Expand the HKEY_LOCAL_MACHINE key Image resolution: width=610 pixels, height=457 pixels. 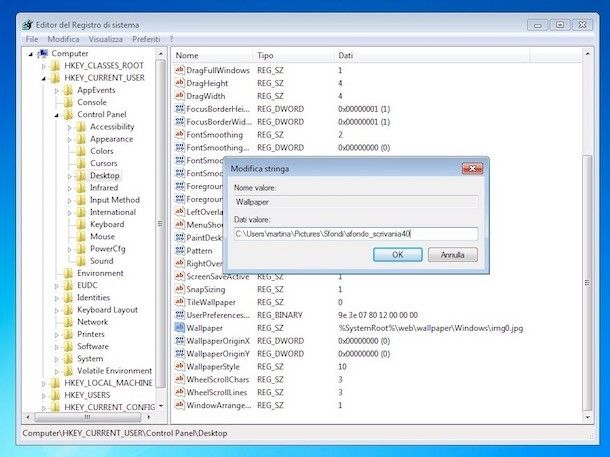pos(44,383)
